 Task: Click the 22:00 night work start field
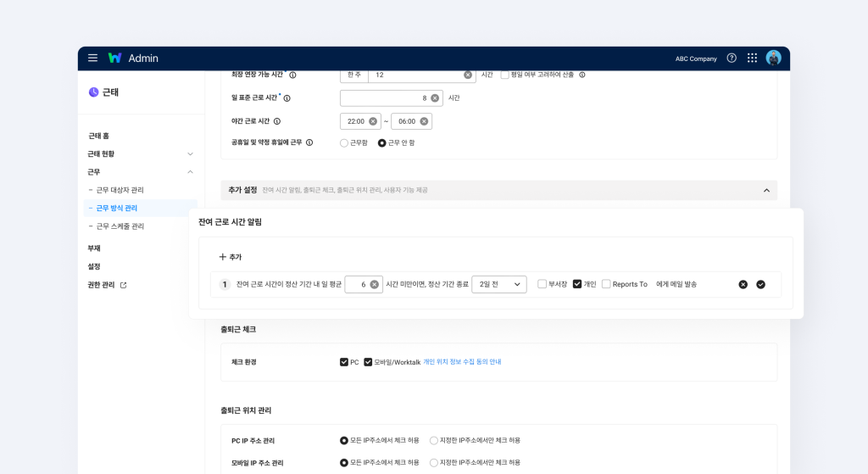click(x=360, y=121)
